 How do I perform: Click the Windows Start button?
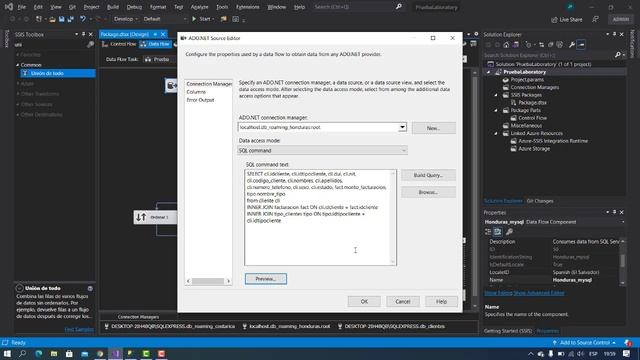click(7, 354)
